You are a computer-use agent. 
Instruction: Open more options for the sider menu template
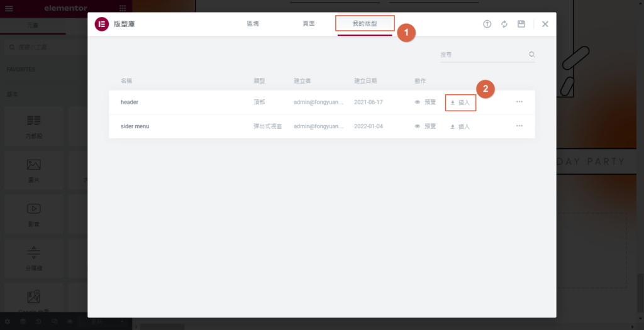(519, 126)
